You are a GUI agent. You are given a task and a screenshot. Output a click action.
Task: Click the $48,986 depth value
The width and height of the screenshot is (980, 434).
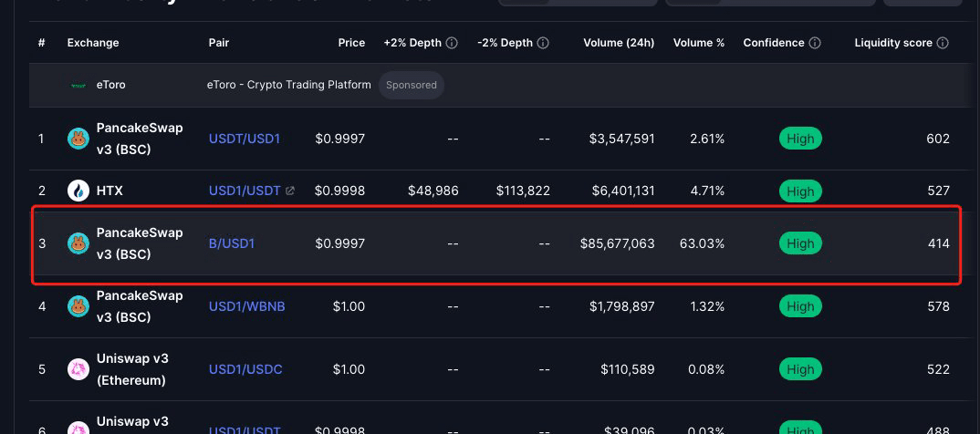[433, 191]
